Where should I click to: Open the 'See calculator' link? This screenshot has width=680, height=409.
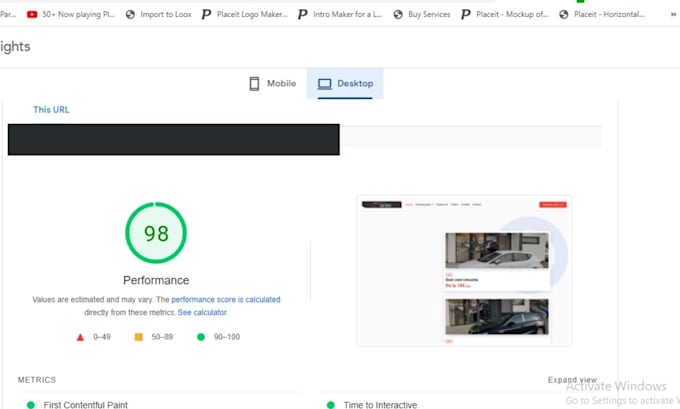pos(202,312)
